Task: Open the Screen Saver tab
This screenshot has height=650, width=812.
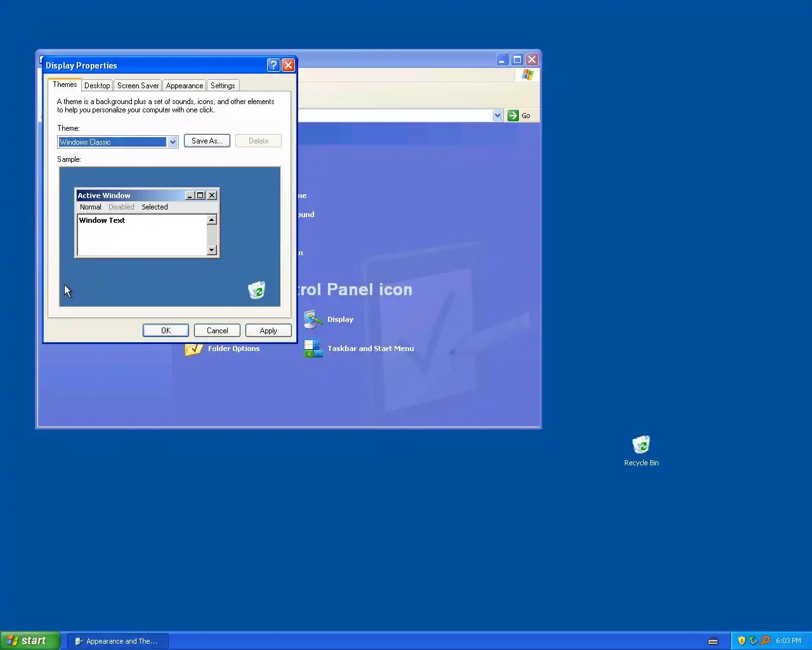Action: pyautogui.click(x=138, y=86)
